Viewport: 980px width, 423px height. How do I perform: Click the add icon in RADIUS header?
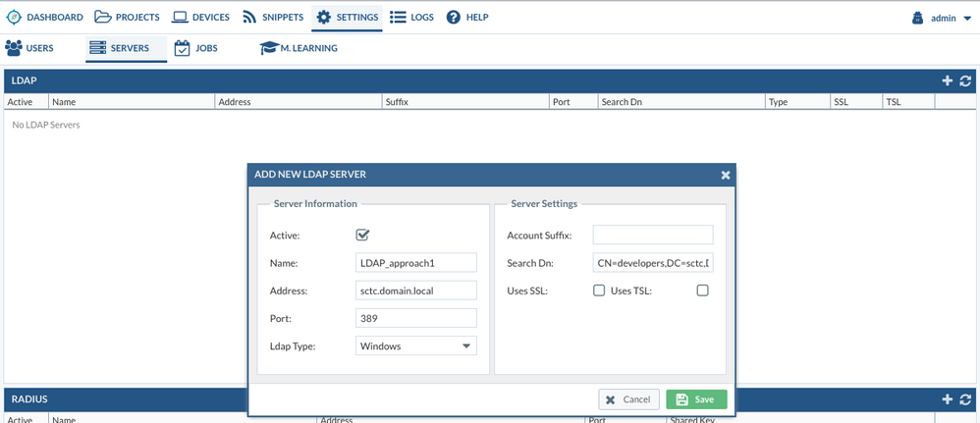pyautogui.click(x=947, y=399)
